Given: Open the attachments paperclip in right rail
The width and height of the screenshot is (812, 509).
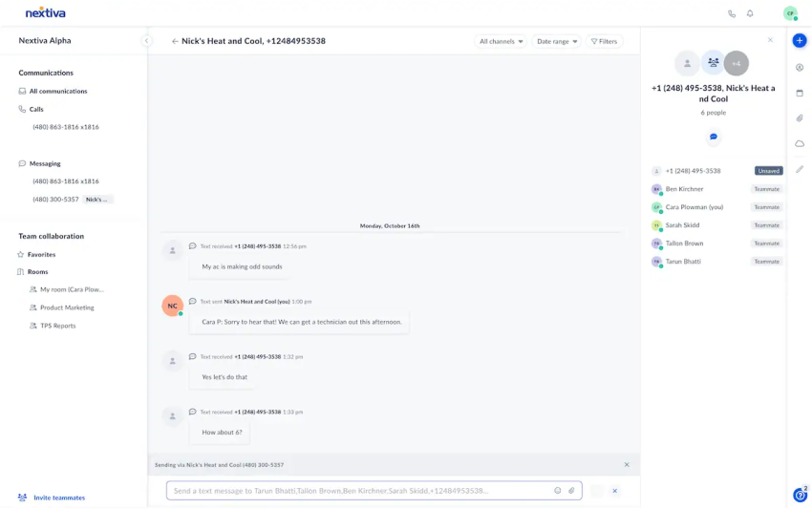Looking at the screenshot, I should [x=800, y=118].
